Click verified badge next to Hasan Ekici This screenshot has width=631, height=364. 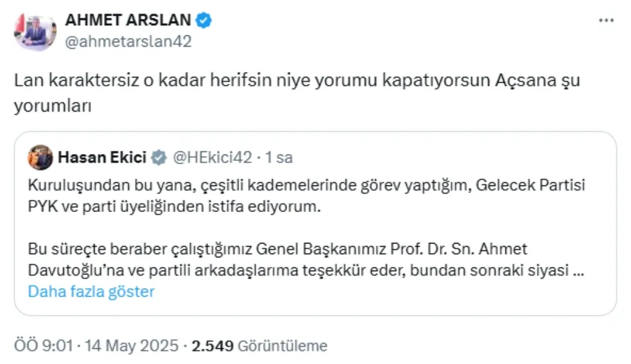coord(161,157)
